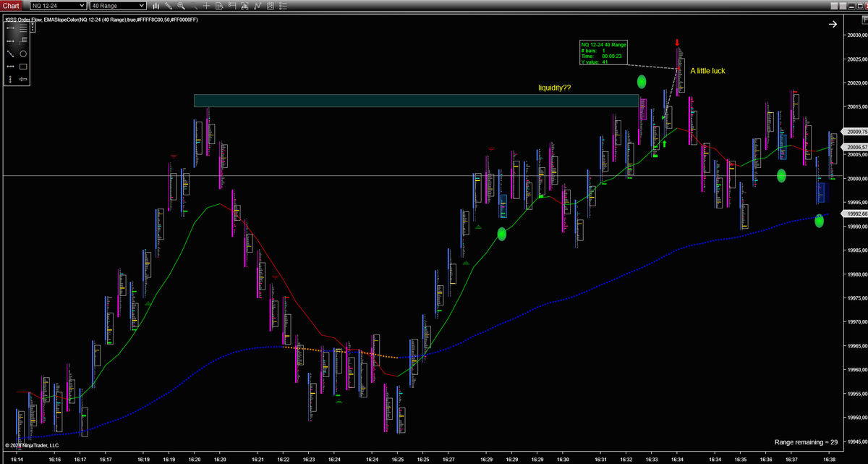Click the drawing palette three-dot grip
This screenshot has width=868, height=464.
point(33,27)
